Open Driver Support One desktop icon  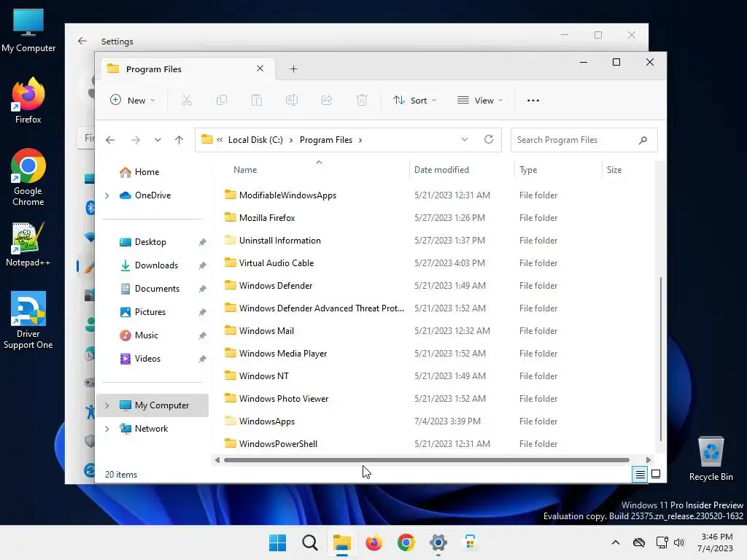tap(28, 320)
